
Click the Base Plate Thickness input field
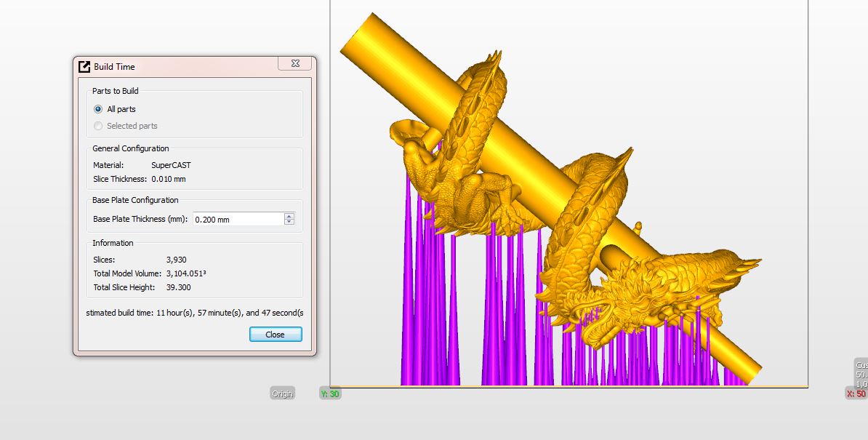click(238, 219)
